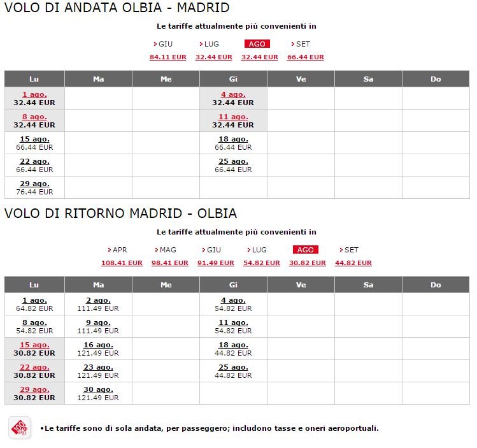
Task: Open 44.82 EUR fare link under return SET
Action: coord(353,263)
